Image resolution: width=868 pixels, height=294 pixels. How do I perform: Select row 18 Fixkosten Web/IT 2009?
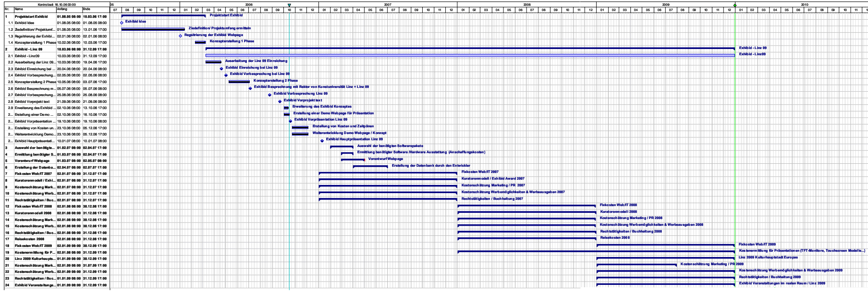tap(56, 245)
